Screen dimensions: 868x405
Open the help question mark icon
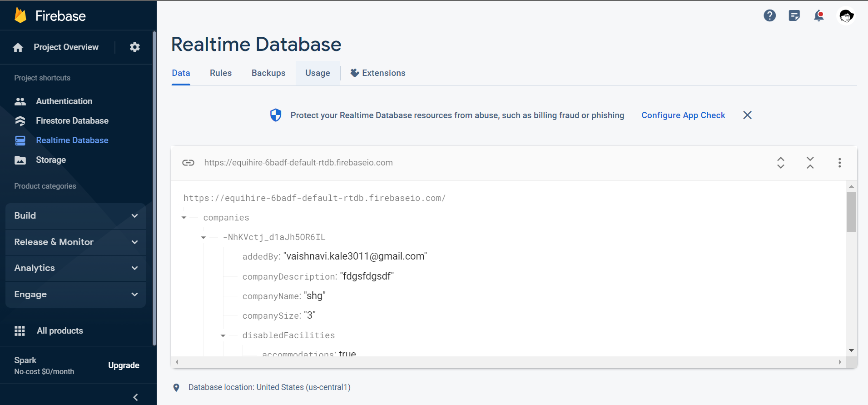[769, 16]
